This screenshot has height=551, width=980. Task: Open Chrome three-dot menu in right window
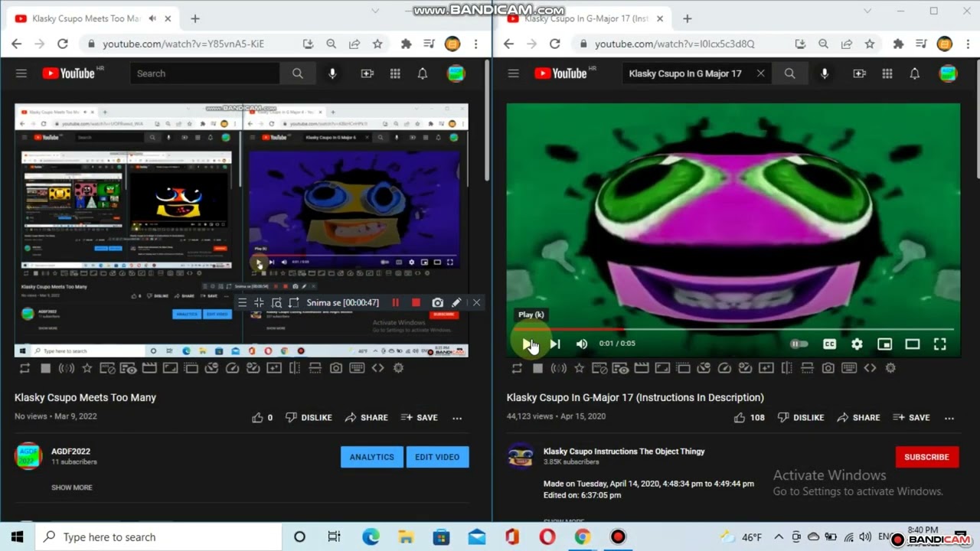[967, 44]
